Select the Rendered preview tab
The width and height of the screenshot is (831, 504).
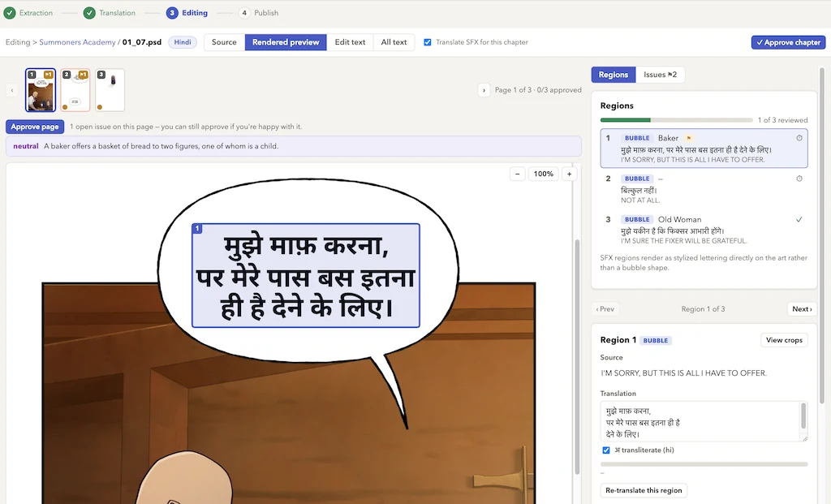[x=286, y=42]
